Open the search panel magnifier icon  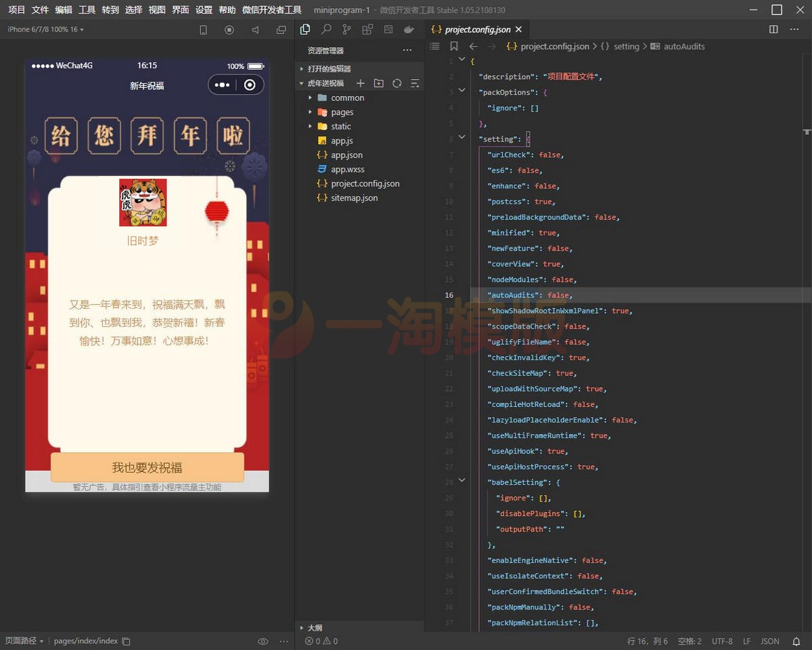click(x=326, y=30)
